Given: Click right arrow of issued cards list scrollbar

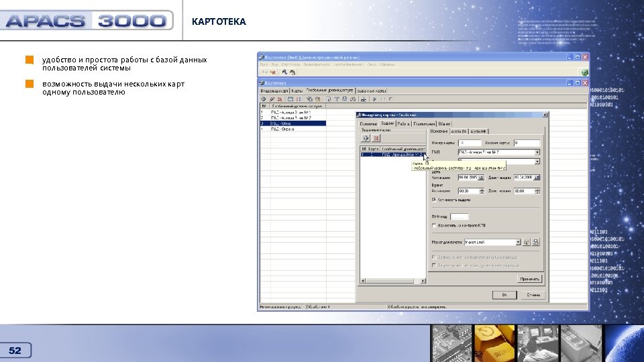Looking at the screenshot, I should tap(423, 281).
